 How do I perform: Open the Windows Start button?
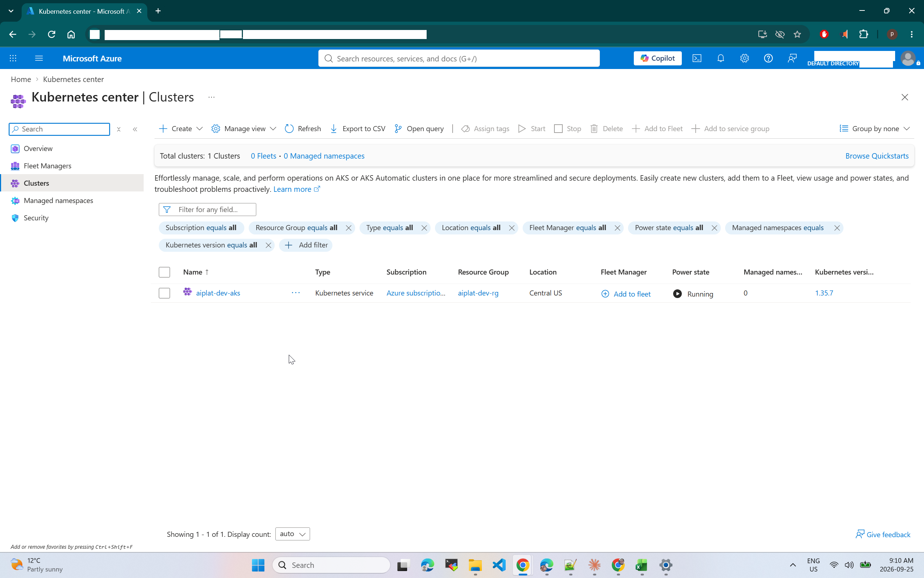click(258, 565)
